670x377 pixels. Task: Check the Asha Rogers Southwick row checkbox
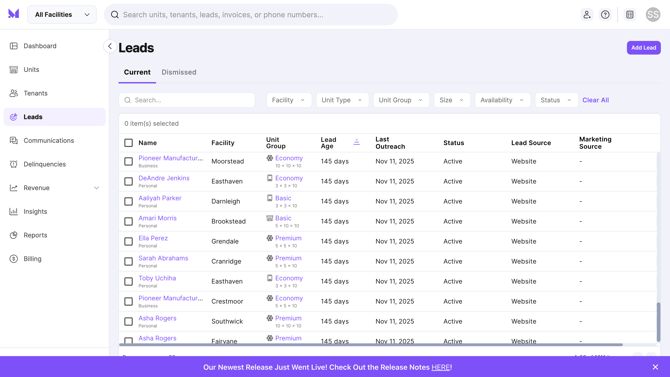[129, 321]
